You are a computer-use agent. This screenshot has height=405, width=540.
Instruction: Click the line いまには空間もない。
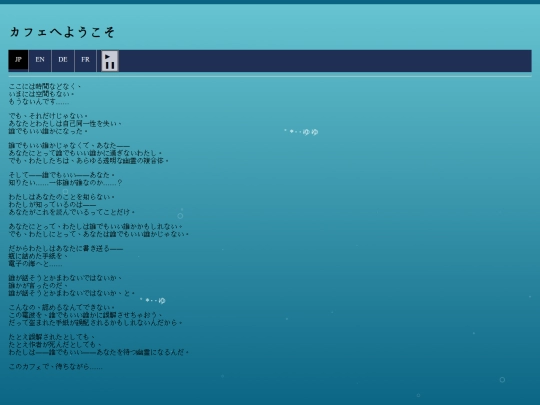pyautogui.click(x=41, y=94)
